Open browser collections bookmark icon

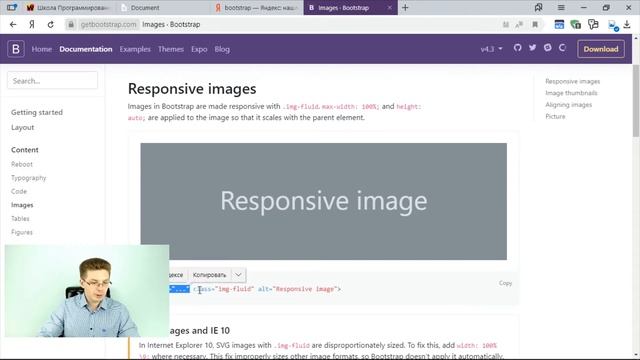[x=539, y=7]
